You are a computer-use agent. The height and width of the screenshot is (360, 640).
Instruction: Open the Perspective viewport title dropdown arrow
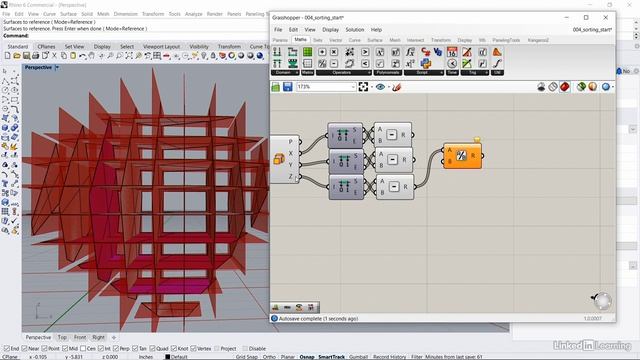[57, 67]
